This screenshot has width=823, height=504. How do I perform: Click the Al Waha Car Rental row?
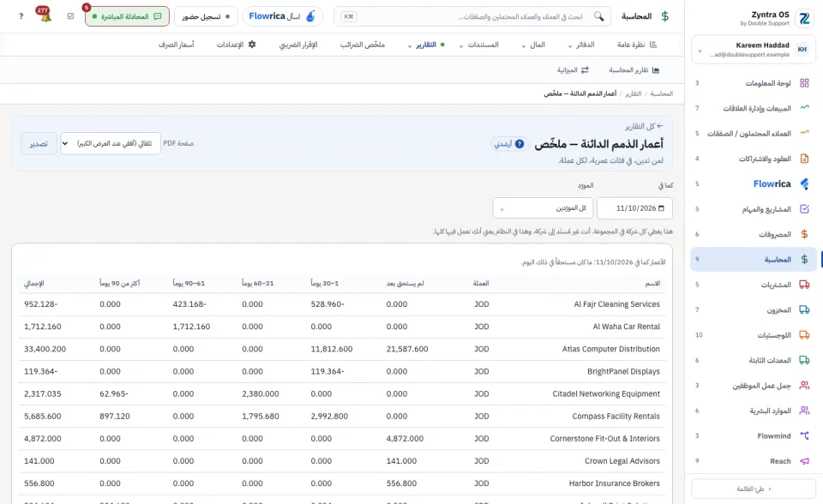[342, 327]
